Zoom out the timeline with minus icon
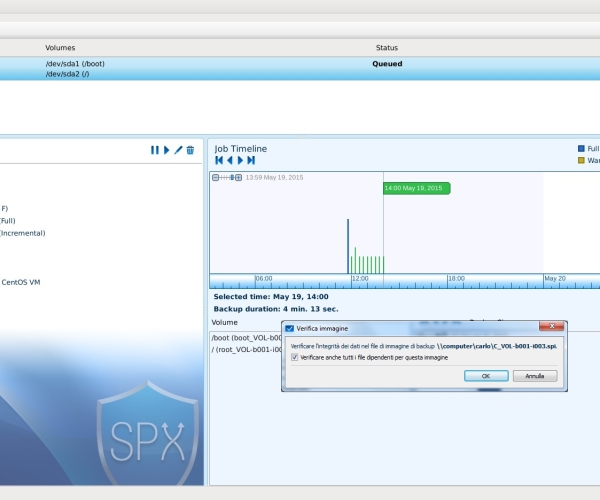 [215, 178]
